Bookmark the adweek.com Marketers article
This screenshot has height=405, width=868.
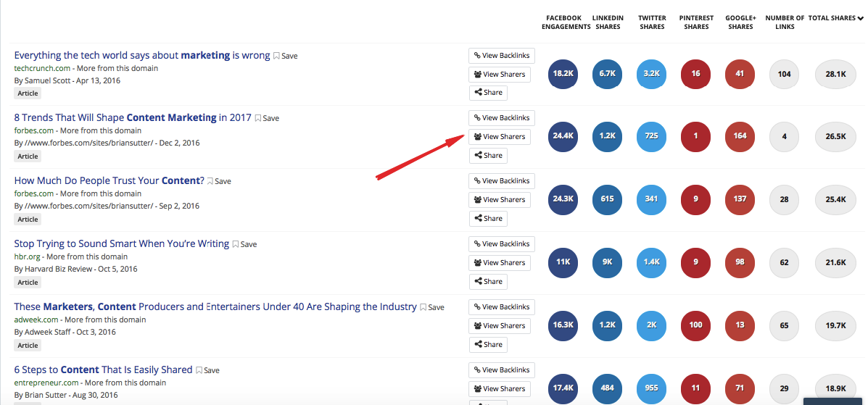click(x=431, y=308)
